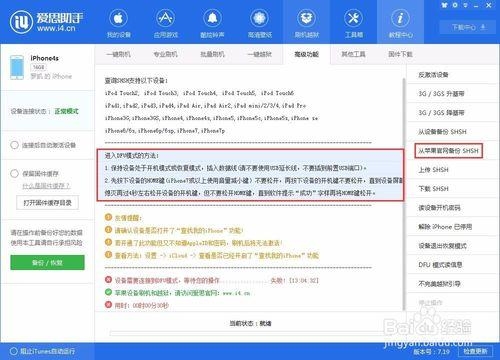Open the 高清壁纸 wallpaper icon
Viewport: 500px width, 360px height.
(x=260, y=19)
